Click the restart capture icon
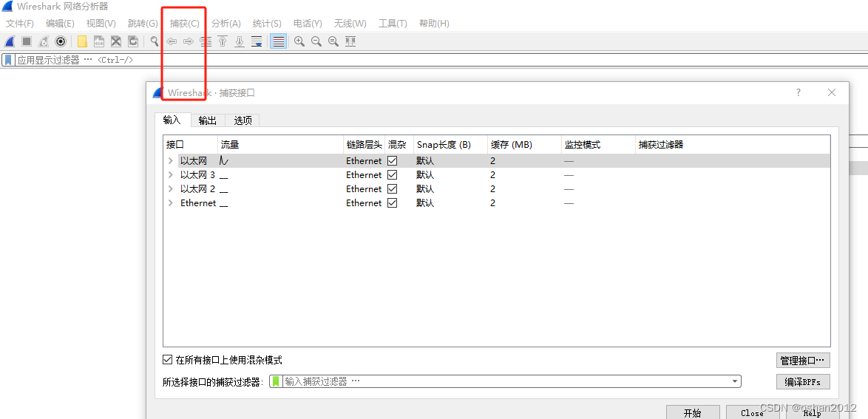 43,41
